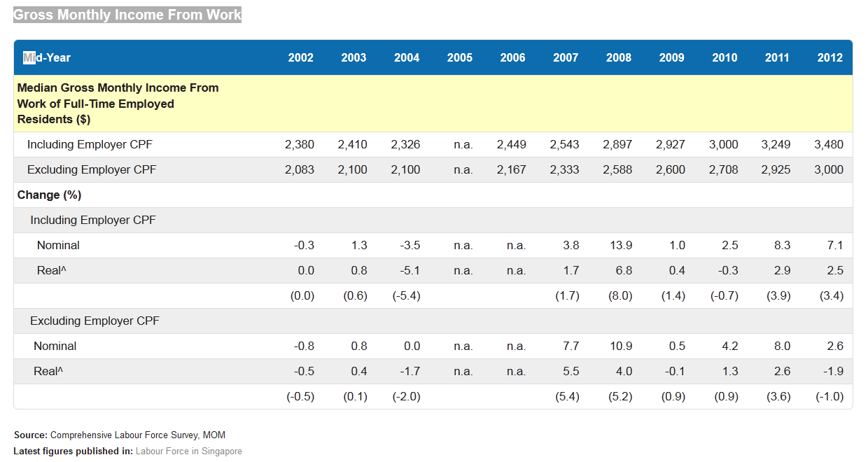Click the 2,600 value under 2009
Viewport: 868px width, 462px height.
671,169
